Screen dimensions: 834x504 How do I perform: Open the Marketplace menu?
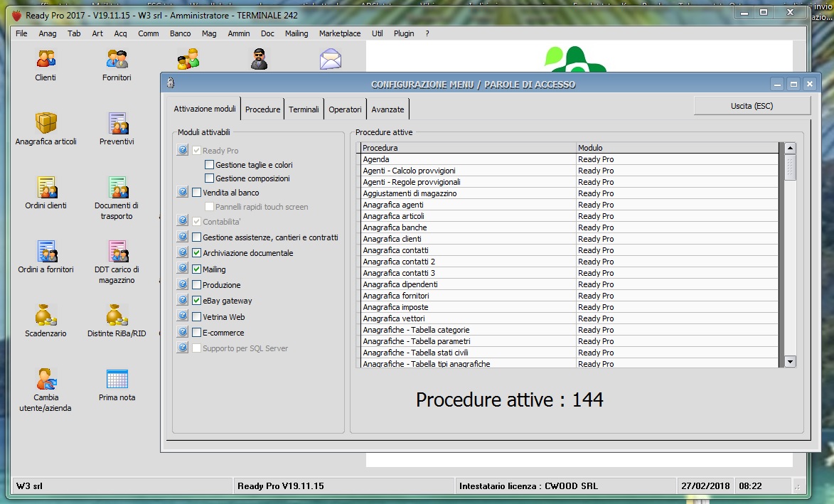(x=340, y=33)
